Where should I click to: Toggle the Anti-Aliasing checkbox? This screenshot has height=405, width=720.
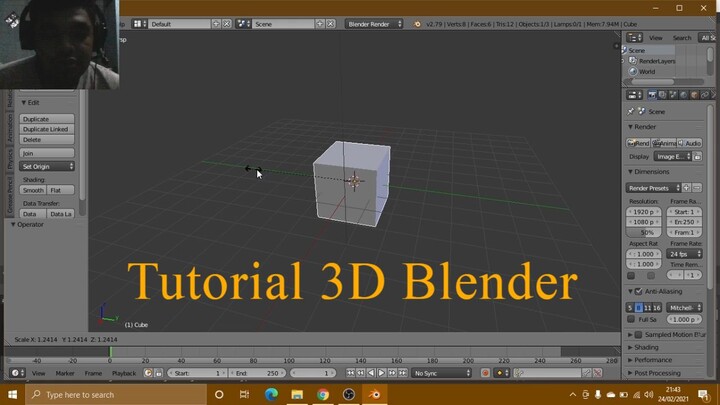click(638, 291)
